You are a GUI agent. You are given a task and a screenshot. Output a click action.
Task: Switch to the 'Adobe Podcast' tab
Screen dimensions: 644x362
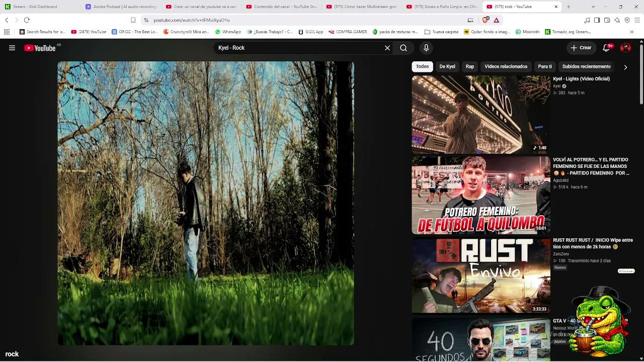(x=121, y=7)
